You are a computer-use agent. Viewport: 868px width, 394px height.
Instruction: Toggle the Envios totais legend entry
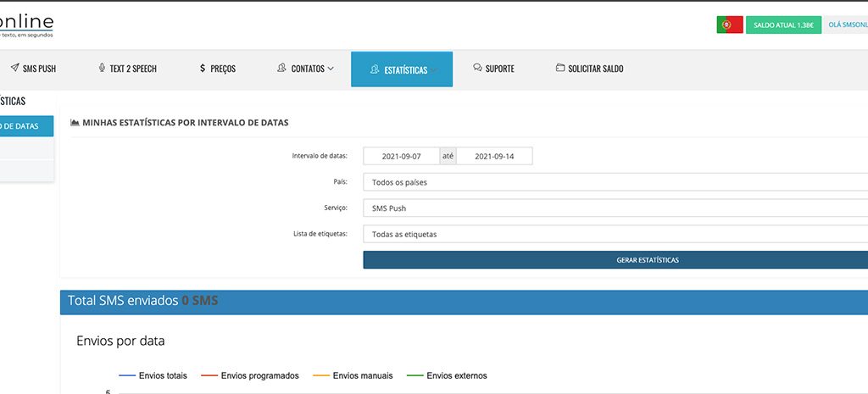coord(153,375)
